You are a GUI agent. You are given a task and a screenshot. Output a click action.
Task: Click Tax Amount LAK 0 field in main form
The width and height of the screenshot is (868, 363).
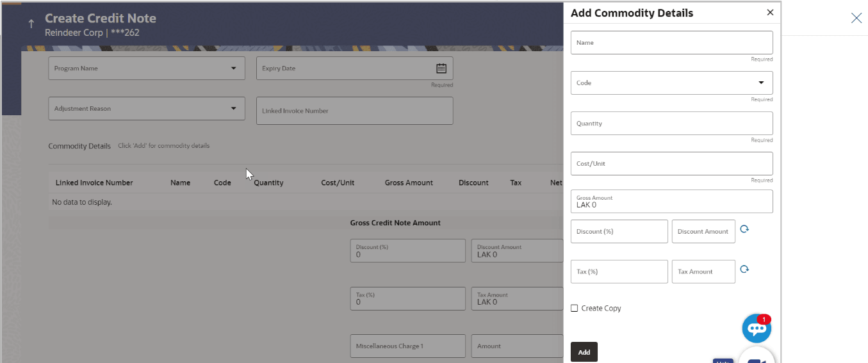pyautogui.click(x=518, y=298)
